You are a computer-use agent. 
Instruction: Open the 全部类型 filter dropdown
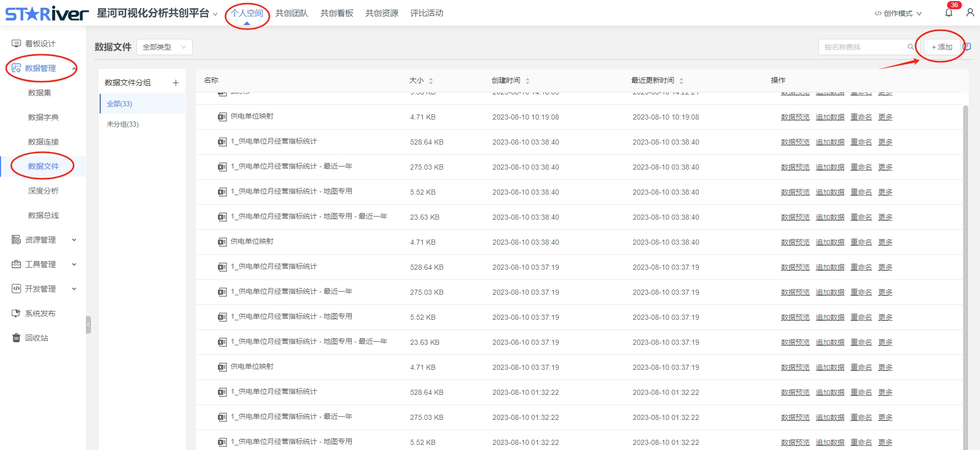click(164, 47)
